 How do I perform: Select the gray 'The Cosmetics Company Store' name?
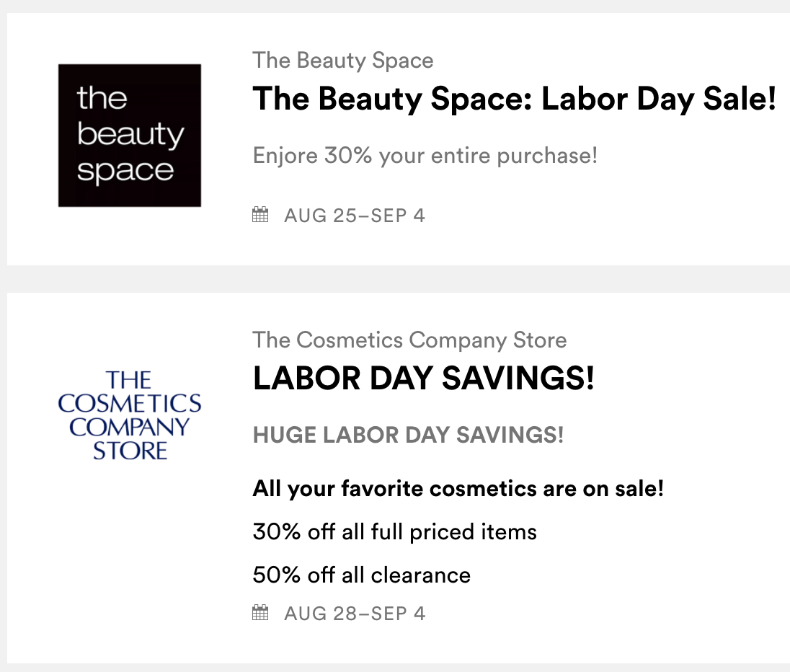409,340
